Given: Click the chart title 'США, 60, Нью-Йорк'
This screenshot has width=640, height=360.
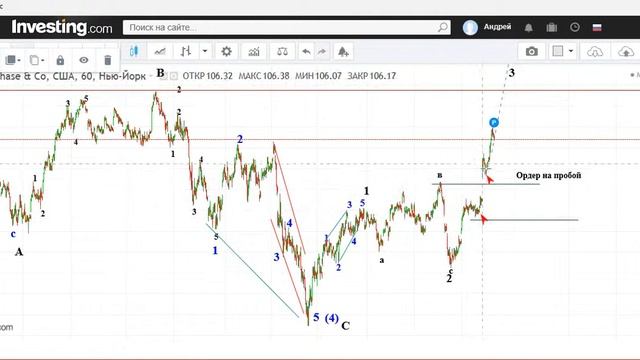Looking at the screenshot, I should (99, 76).
